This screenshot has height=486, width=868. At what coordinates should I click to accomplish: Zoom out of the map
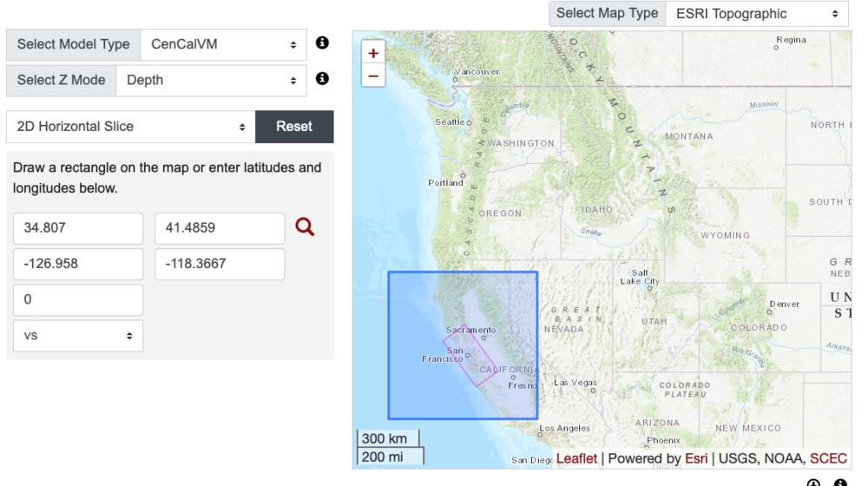(x=373, y=76)
